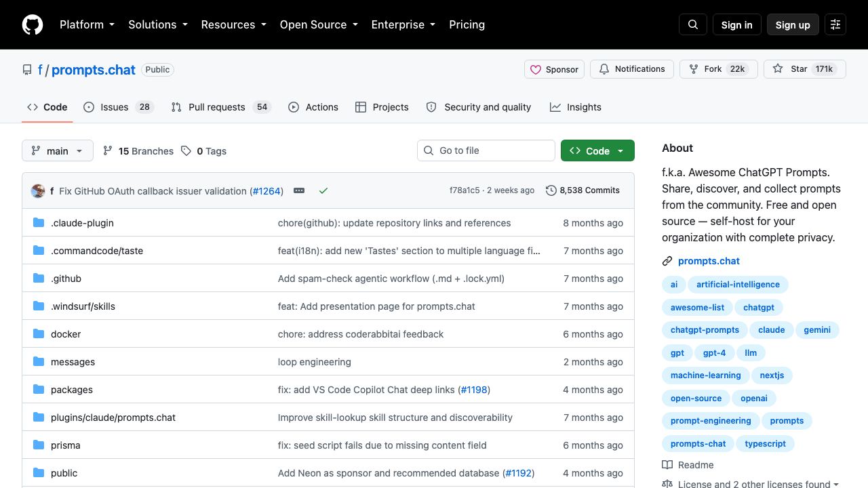Open pull request #1198 link
The height and width of the screenshot is (488, 868).
(x=474, y=390)
